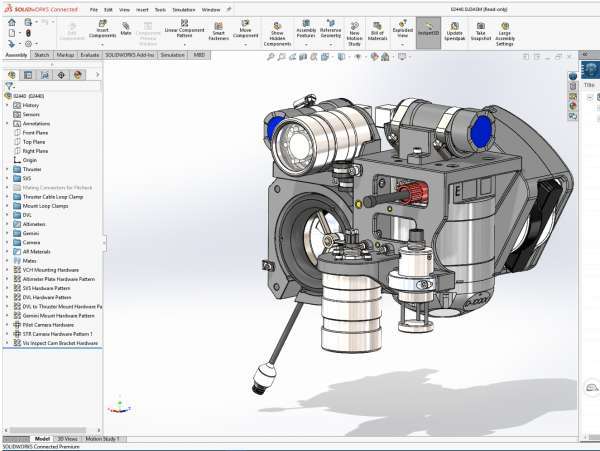Select the Mate tool
The image size is (600, 451).
(126, 30)
